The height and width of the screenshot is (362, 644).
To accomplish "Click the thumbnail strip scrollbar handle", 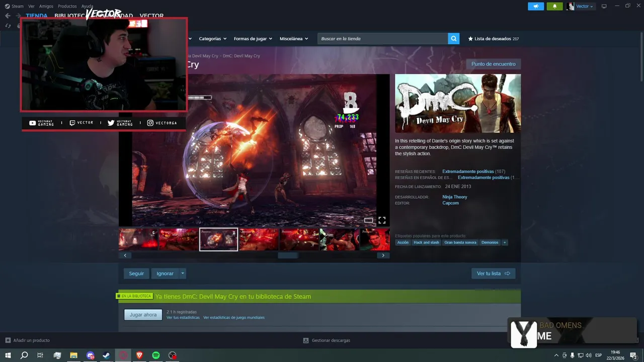I will pyautogui.click(x=288, y=255).
